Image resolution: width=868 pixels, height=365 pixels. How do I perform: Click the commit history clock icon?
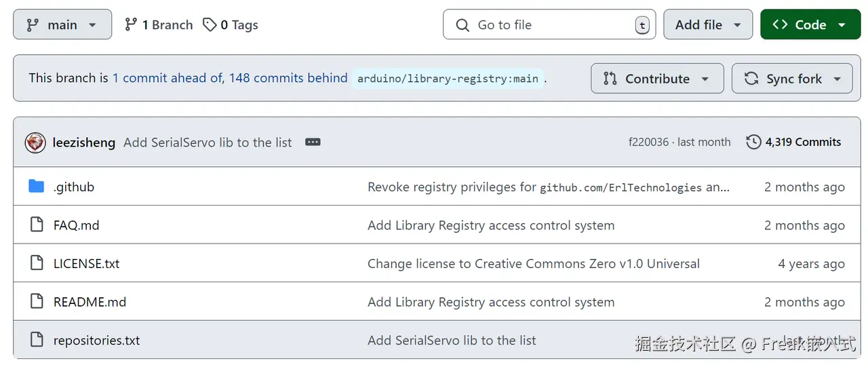tap(753, 142)
